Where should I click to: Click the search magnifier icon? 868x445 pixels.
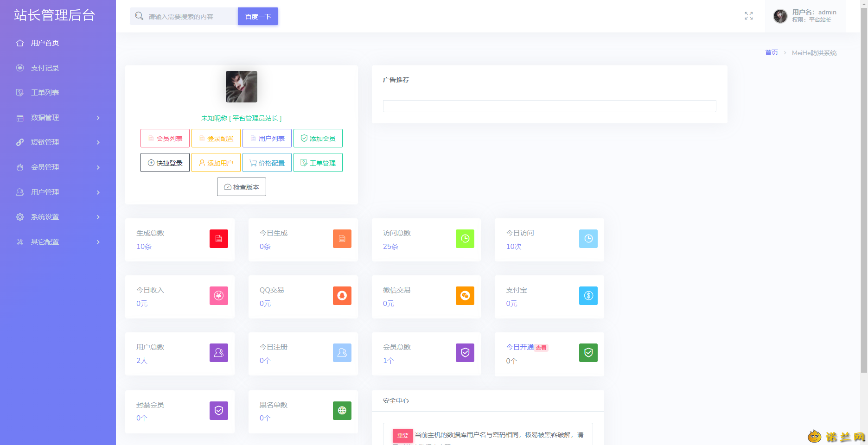(x=139, y=16)
